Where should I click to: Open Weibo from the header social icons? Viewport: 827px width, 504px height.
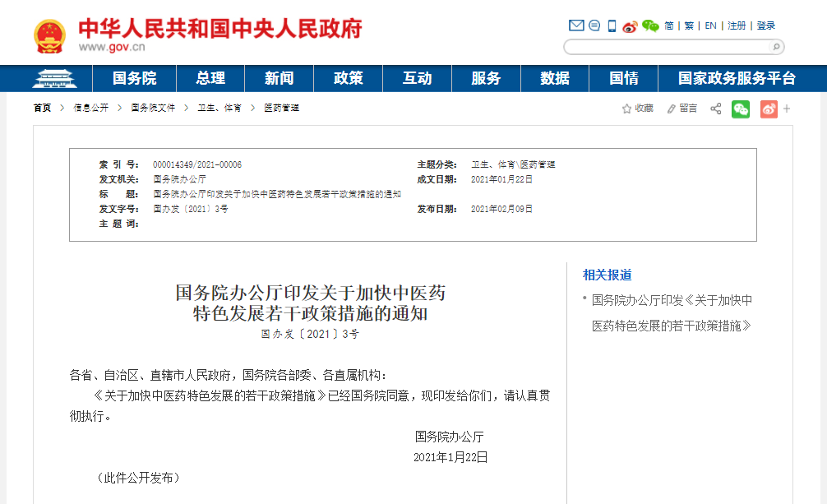click(x=629, y=25)
